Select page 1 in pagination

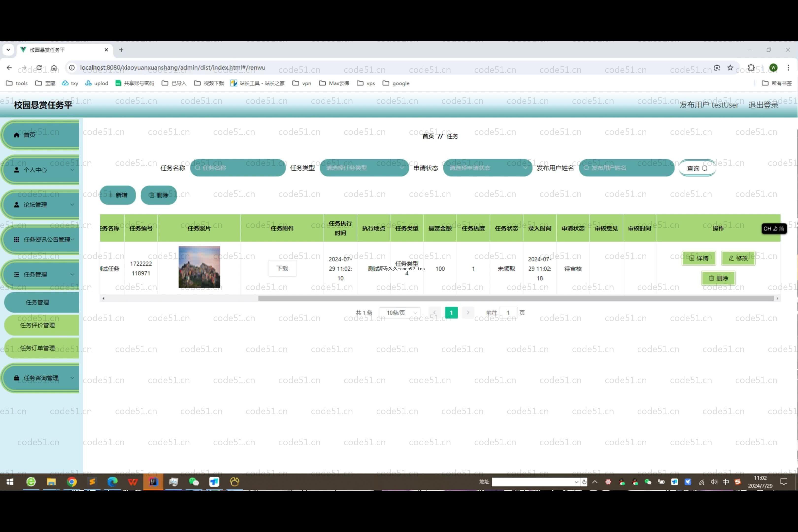[451, 313]
